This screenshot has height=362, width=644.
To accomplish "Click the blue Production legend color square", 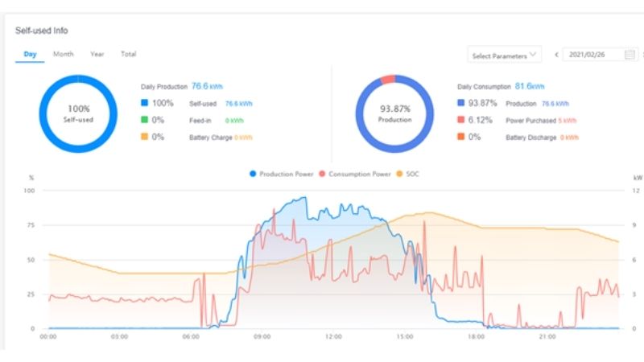I will pyautogui.click(x=460, y=103).
